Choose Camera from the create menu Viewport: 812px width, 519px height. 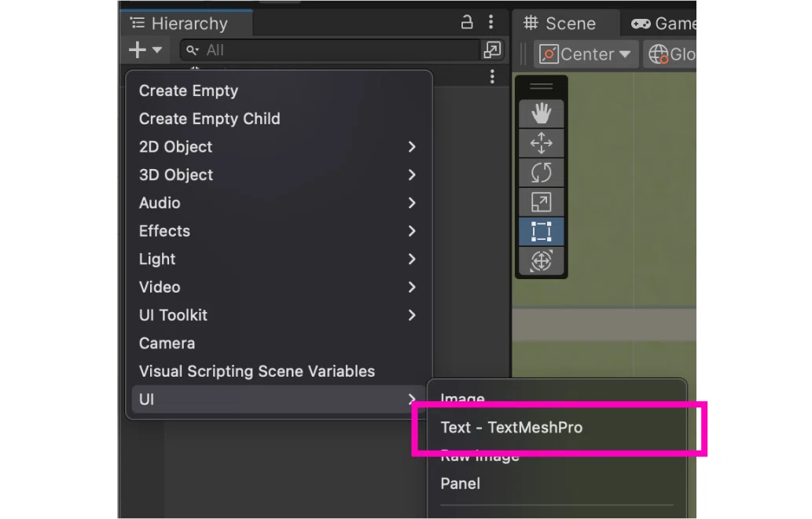click(x=167, y=343)
